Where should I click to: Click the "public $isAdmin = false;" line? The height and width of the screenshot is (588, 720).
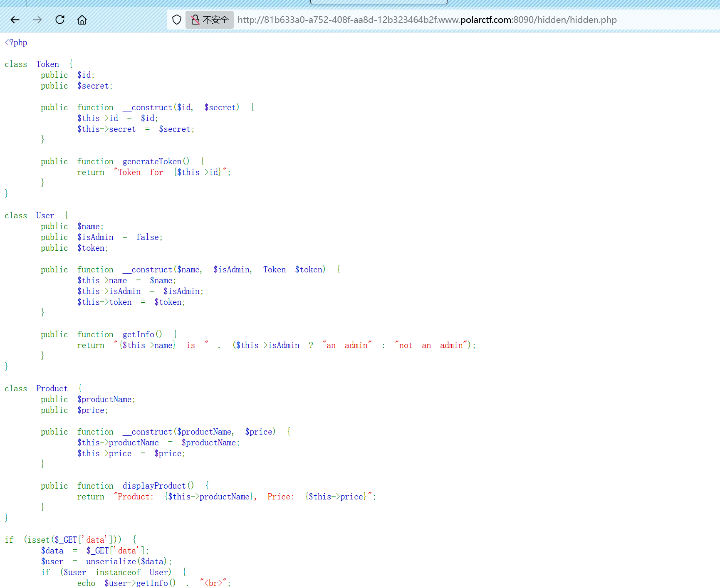click(x=101, y=237)
